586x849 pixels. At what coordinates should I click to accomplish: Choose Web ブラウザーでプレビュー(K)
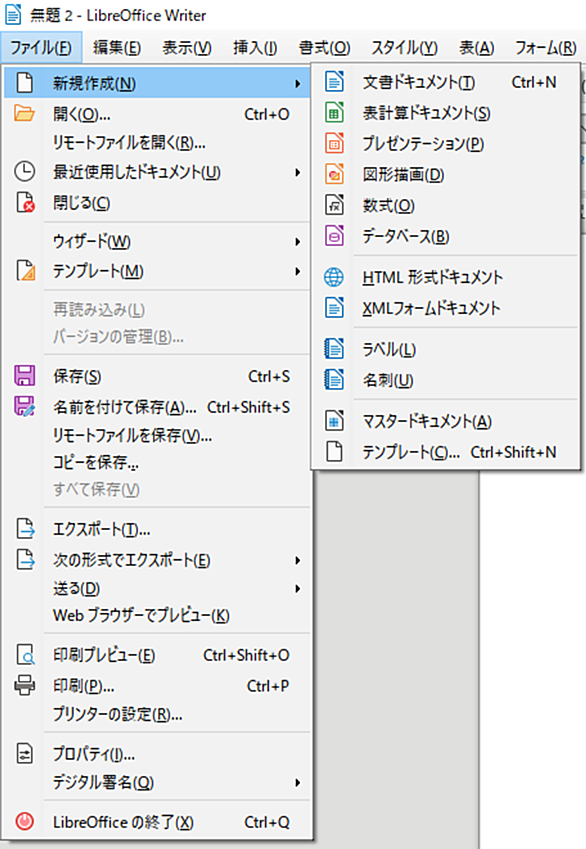click(157, 616)
